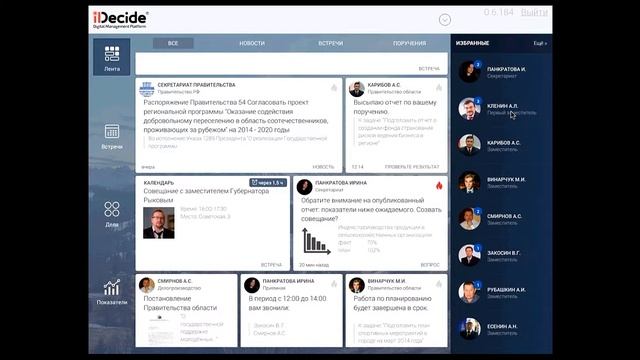Open 'Совещание с заместителем Губернатора' entry

[x=206, y=196]
